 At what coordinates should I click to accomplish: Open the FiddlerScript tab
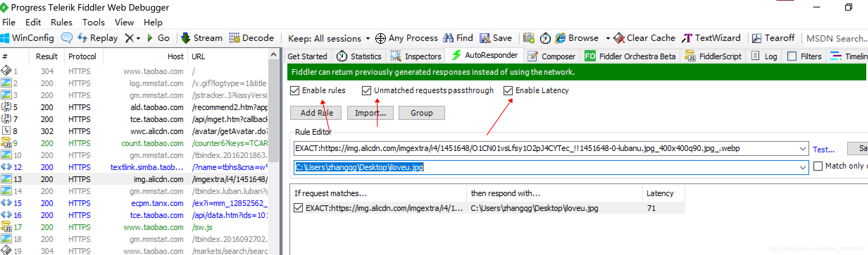pos(713,56)
